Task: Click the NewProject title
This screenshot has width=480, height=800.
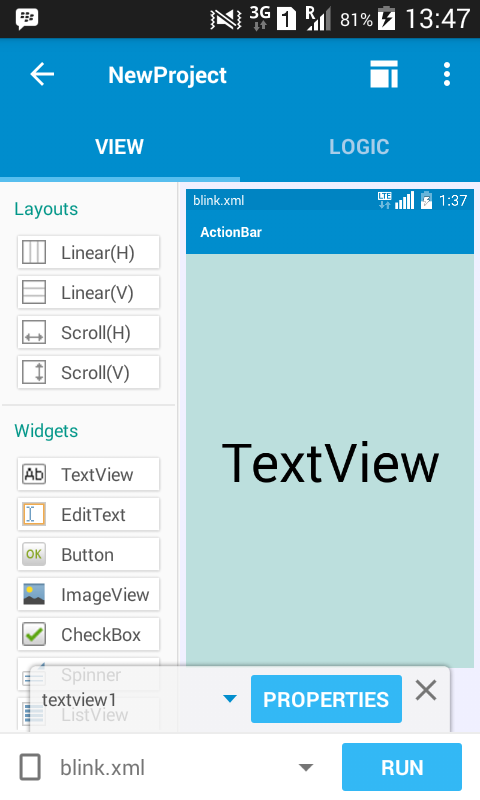Action: tap(167, 76)
